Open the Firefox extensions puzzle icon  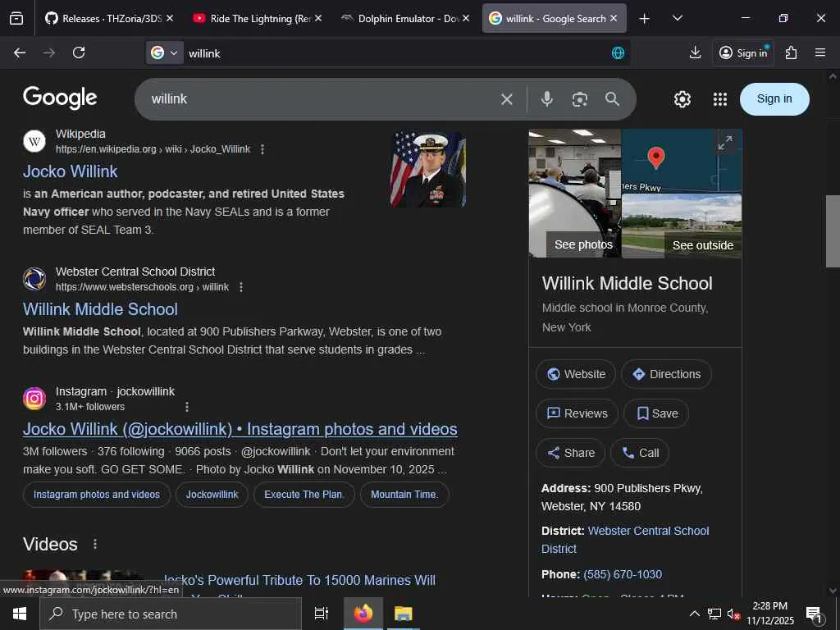[x=791, y=52]
